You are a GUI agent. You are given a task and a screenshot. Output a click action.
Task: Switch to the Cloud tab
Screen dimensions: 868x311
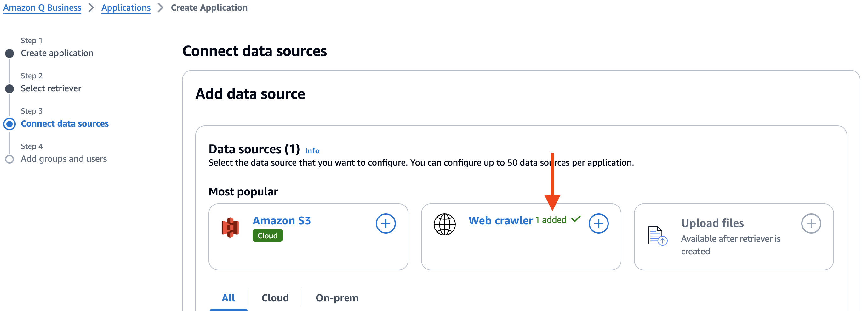275,297
